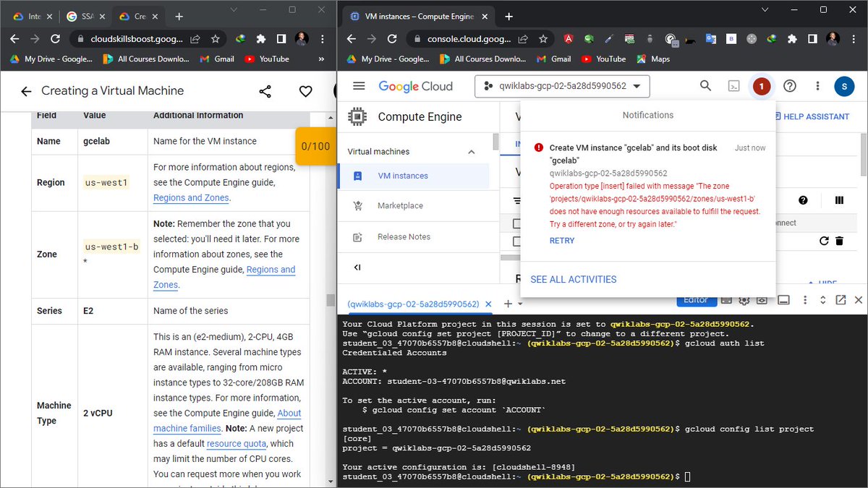Open Cloud Shell settings gear
Image resolution: width=868 pixels, height=488 pixels.
743,300
